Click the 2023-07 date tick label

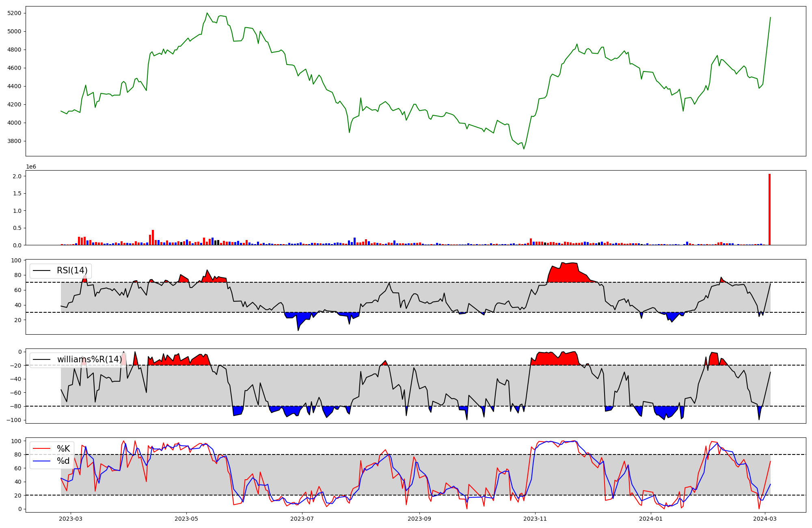click(x=302, y=519)
